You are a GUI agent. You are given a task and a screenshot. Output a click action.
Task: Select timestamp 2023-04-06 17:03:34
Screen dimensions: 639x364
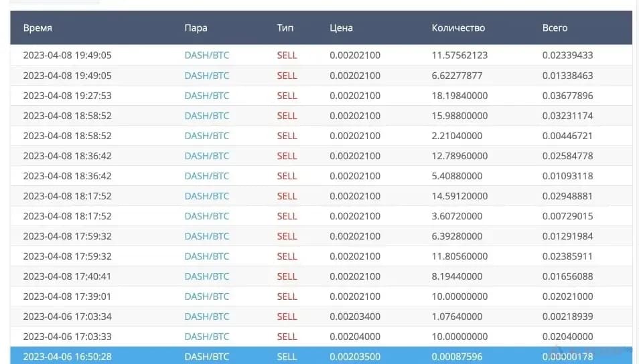[x=67, y=316]
